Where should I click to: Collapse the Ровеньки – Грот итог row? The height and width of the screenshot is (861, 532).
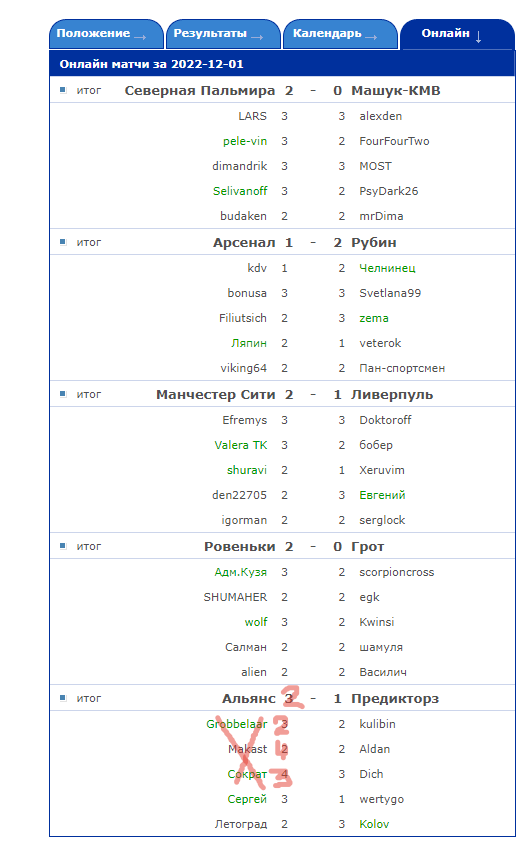pos(282,546)
